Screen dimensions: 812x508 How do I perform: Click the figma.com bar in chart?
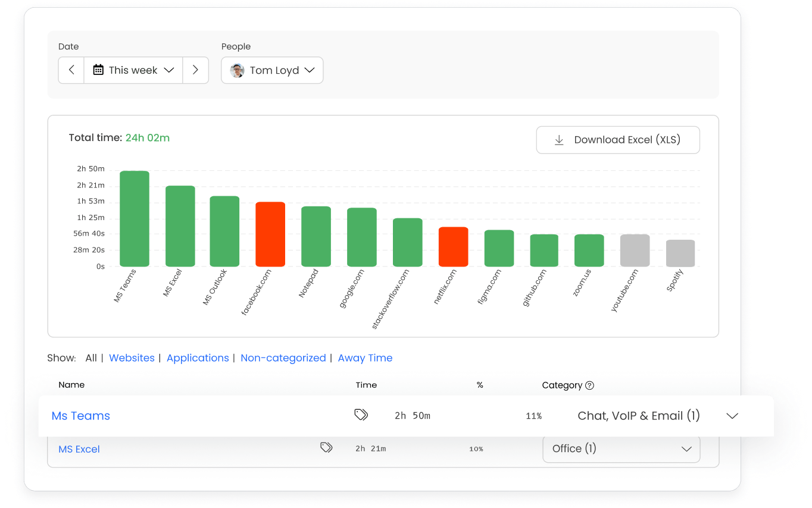499,248
